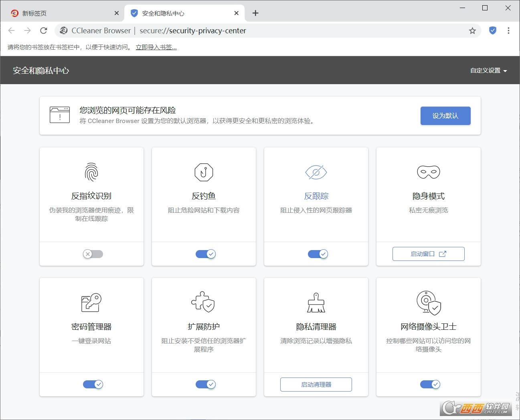Click the 立即导入书签 link

click(x=156, y=47)
